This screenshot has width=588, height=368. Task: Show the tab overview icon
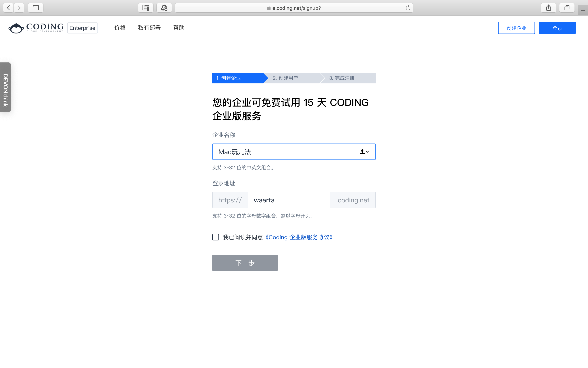click(x=567, y=8)
